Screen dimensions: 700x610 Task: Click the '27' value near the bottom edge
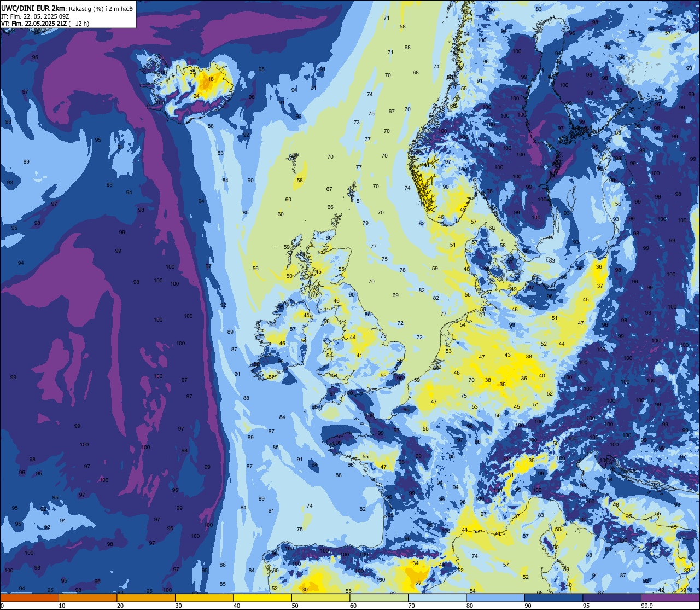click(x=418, y=584)
